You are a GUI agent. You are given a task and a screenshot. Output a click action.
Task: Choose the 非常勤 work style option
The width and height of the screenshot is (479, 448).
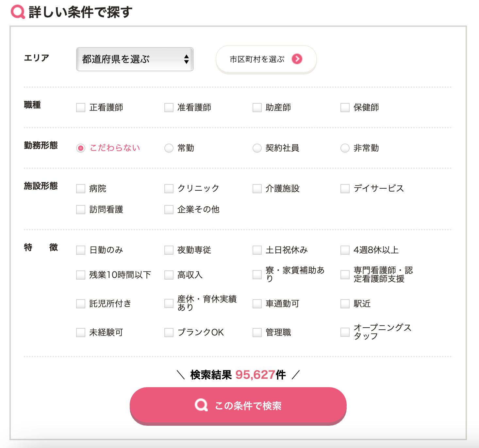pyautogui.click(x=345, y=148)
